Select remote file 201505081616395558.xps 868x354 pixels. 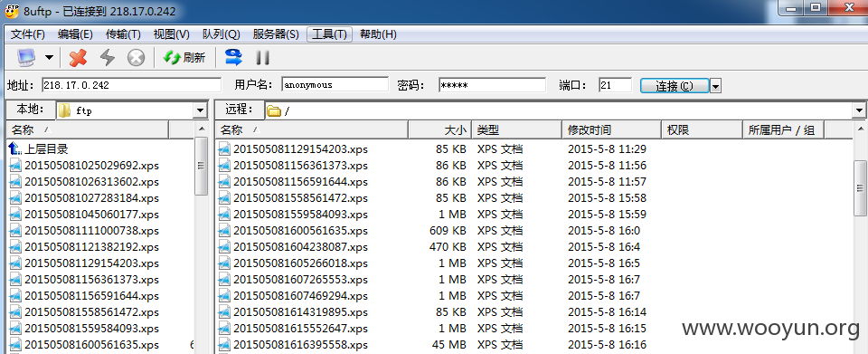(300, 345)
